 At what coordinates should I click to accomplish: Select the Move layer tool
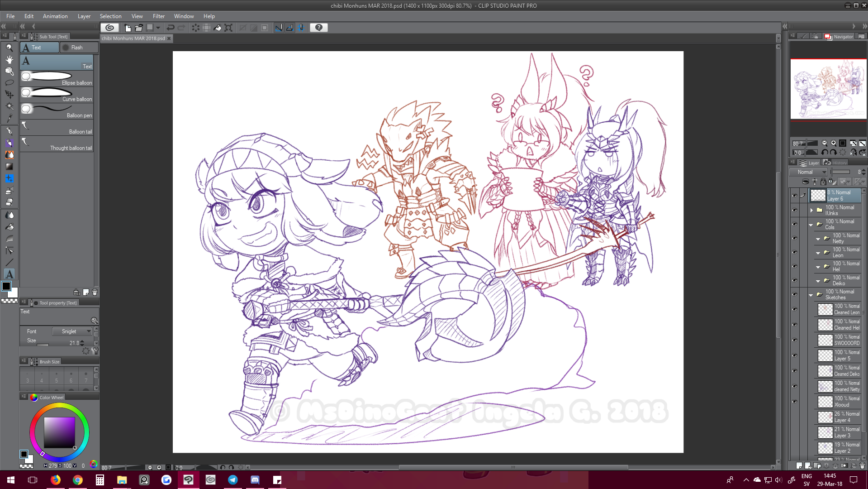pos(9,95)
